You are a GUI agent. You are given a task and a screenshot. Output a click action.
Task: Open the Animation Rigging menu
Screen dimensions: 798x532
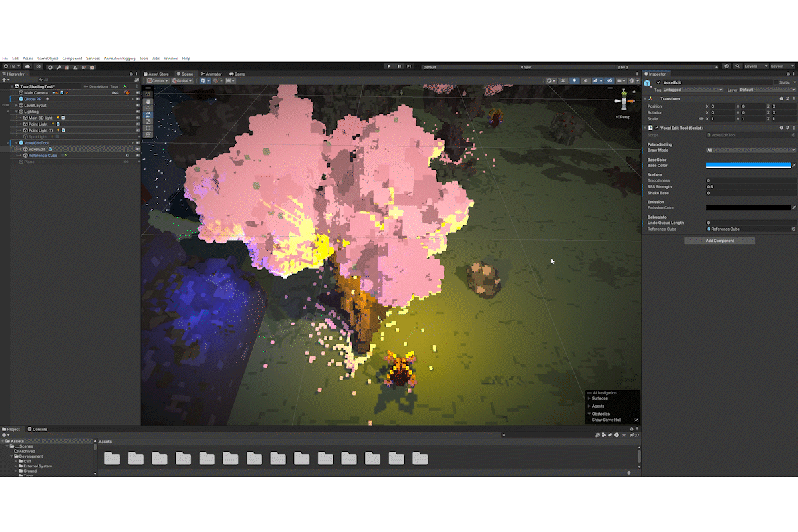tap(120, 59)
